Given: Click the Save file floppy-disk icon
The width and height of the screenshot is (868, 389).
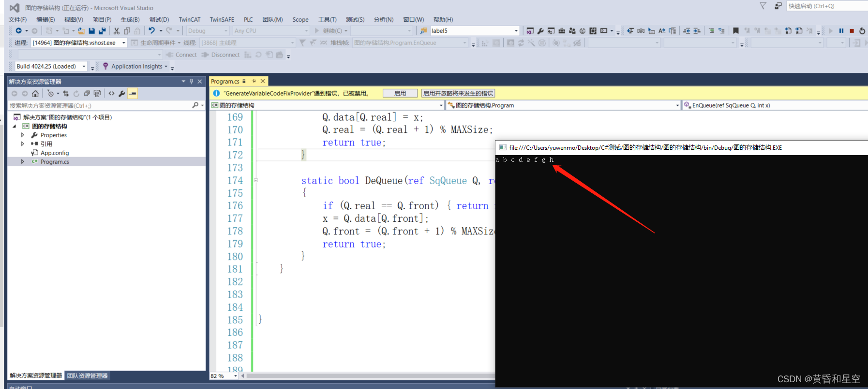Looking at the screenshot, I should [91, 30].
